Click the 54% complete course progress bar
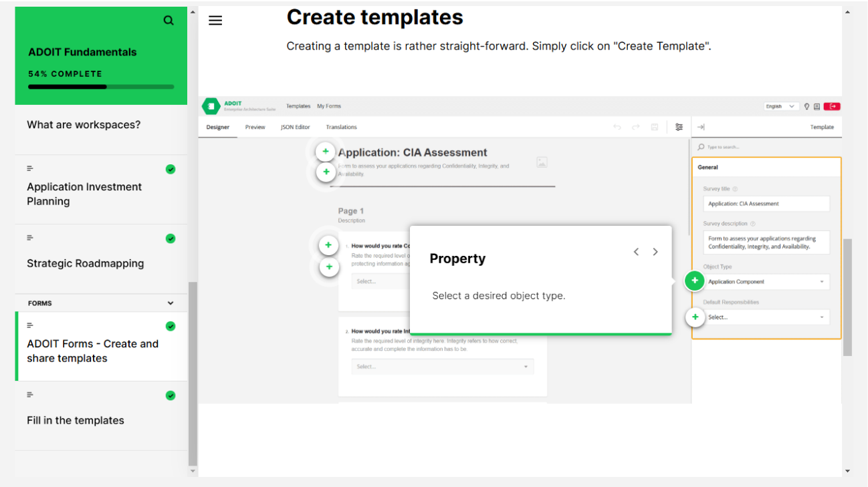This screenshot has width=868, height=487. coord(101,87)
